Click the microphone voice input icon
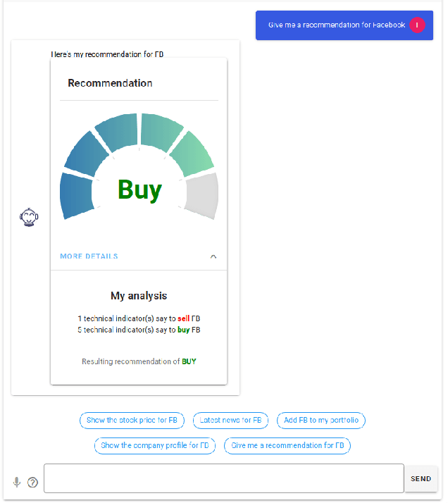 17,483
